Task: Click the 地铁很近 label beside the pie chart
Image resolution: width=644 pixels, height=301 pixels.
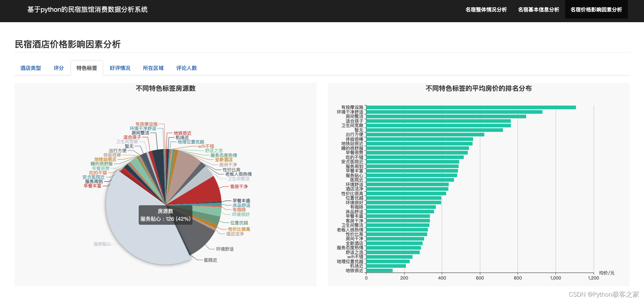Action: click(182, 133)
